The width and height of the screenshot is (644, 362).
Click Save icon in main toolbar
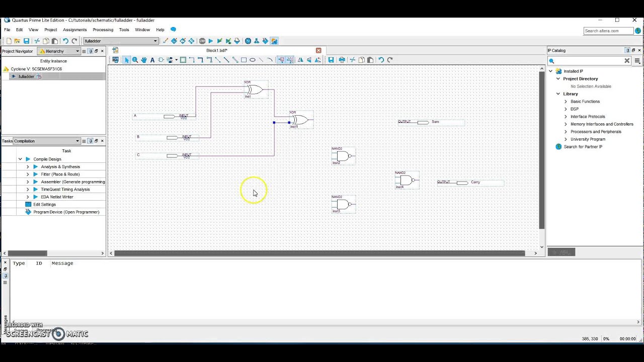point(26,41)
